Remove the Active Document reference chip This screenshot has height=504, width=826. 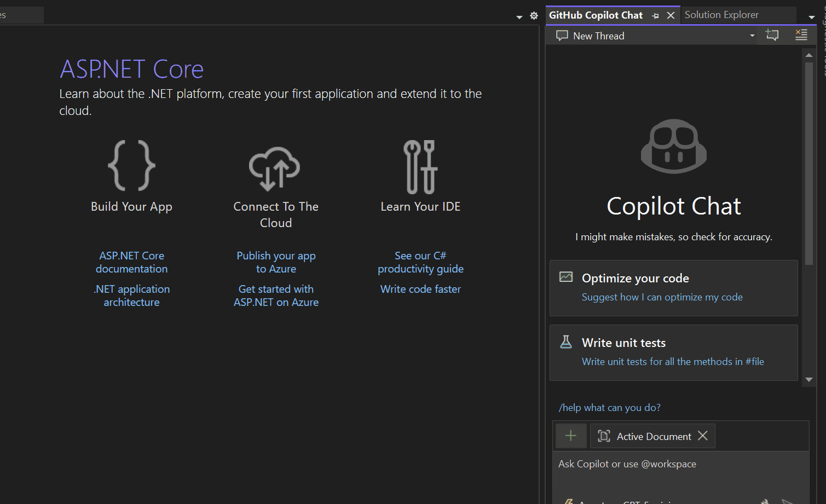coord(703,436)
